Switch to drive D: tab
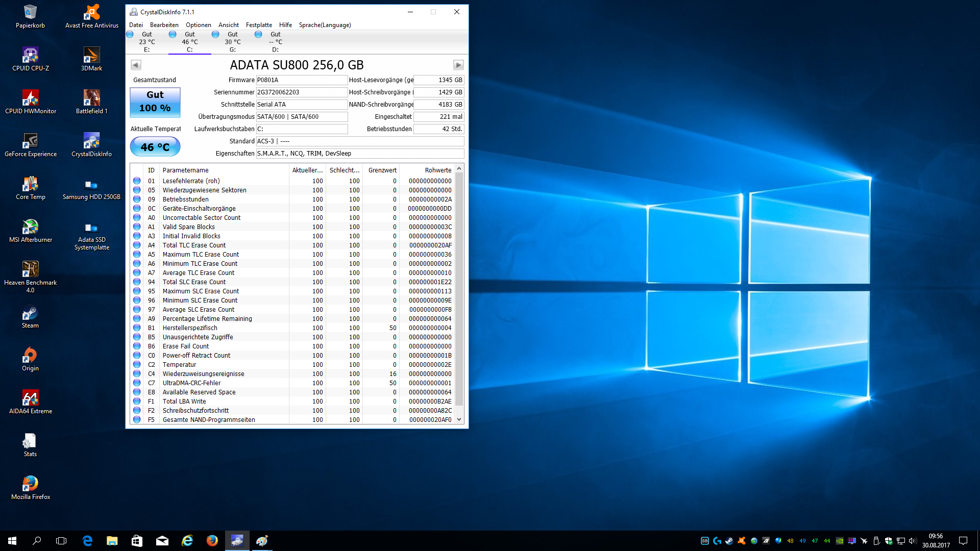Viewport: 980px width, 551px height. [x=275, y=42]
